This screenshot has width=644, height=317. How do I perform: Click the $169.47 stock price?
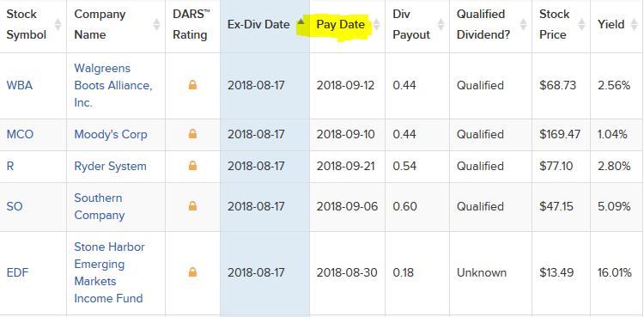tap(560, 135)
